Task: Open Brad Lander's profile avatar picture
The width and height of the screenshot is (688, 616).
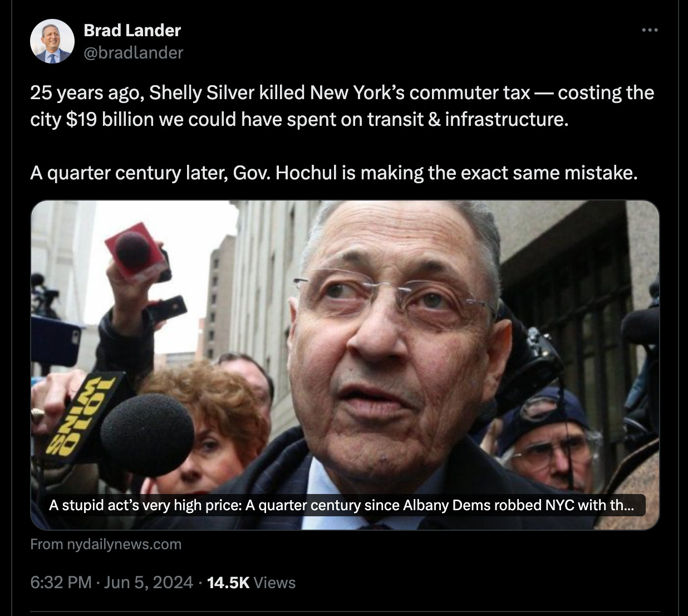Action: coord(52,41)
